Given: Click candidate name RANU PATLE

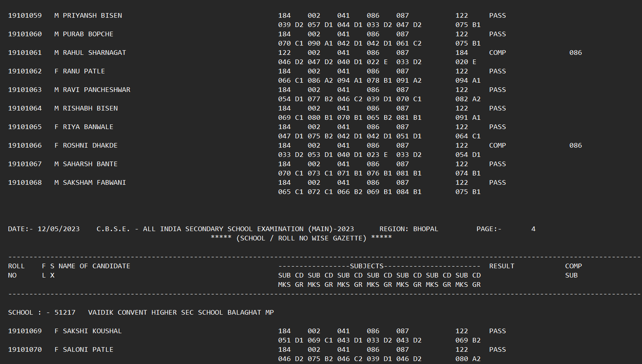Looking at the screenshot, I should [x=84, y=71].
